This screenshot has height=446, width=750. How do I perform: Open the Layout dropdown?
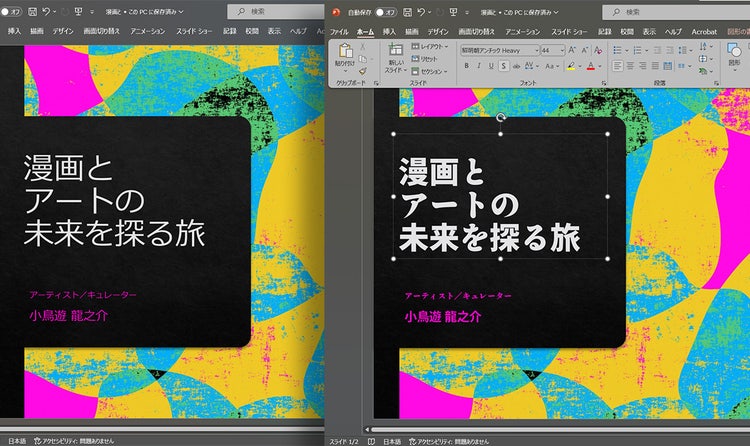430,46
